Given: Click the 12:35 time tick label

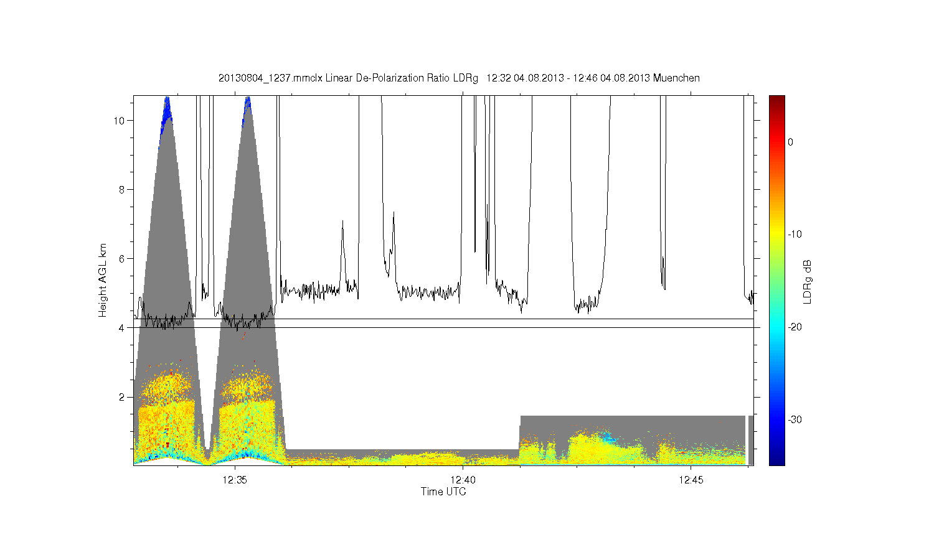Looking at the screenshot, I should click(235, 480).
